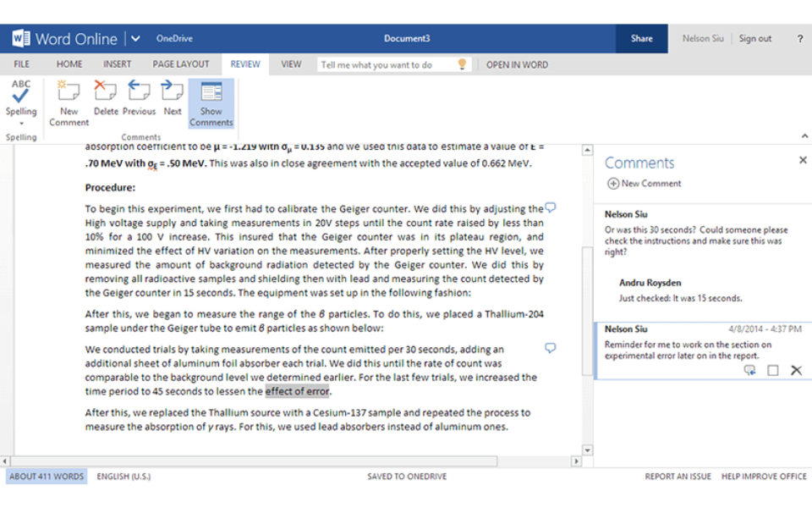Click comment balloon next to trials paragraph

551,348
